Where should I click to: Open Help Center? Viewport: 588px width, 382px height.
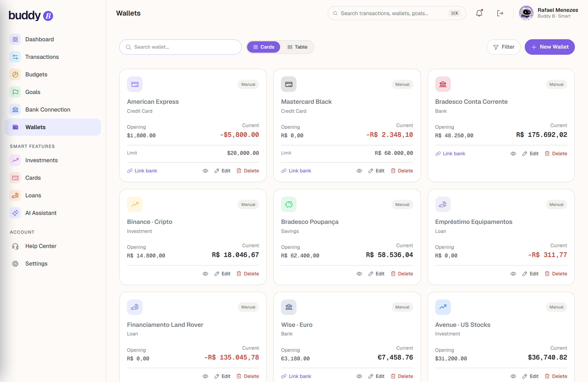coord(53,246)
